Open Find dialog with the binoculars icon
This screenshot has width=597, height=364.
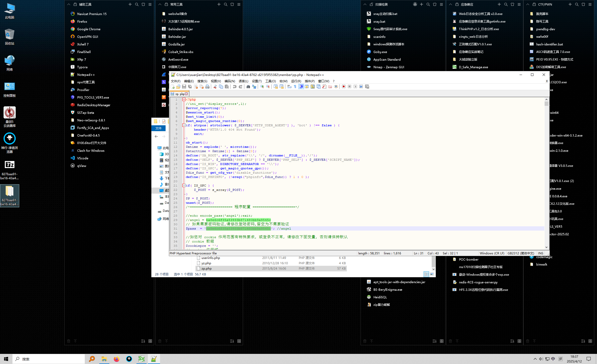coord(248,86)
